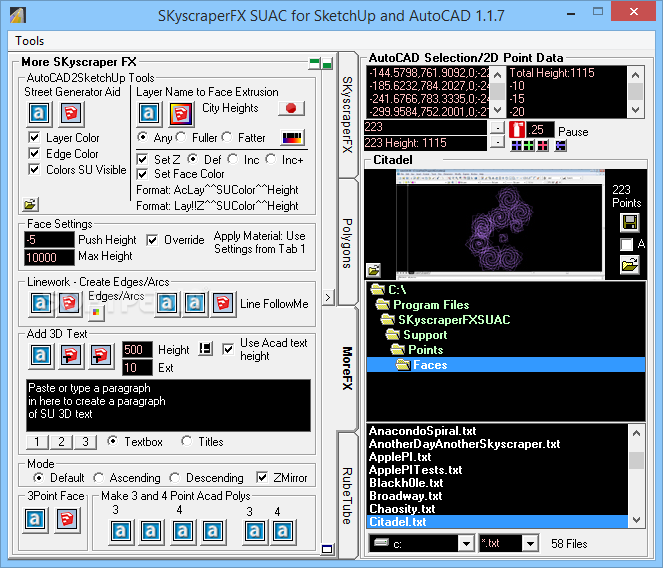Select ApplePI.txt in file list
This screenshot has height=568, width=663.
tap(497, 457)
